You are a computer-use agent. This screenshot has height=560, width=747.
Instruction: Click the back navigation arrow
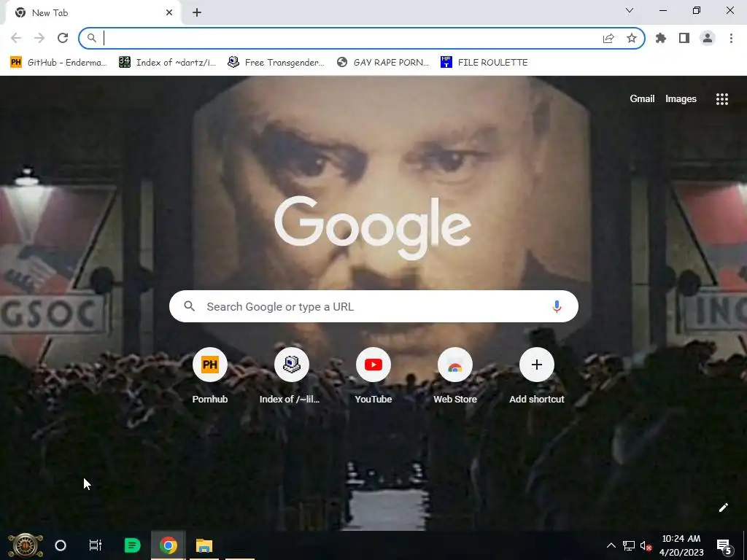[x=16, y=38]
